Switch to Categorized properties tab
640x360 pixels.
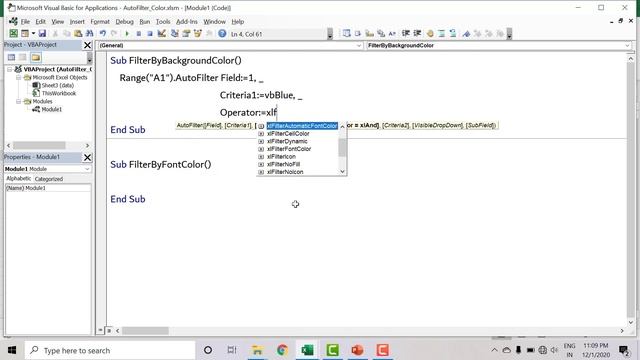point(49,179)
